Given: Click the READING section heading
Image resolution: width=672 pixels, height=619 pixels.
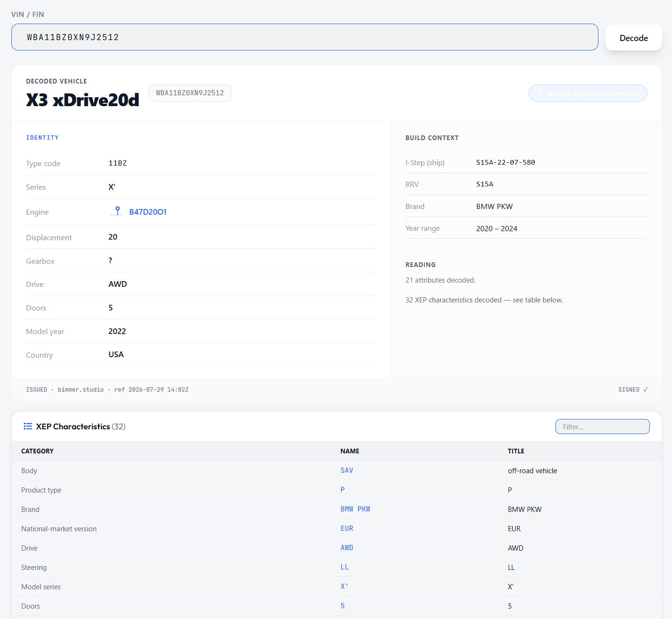Looking at the screenshot, I should tap(421, 265).
